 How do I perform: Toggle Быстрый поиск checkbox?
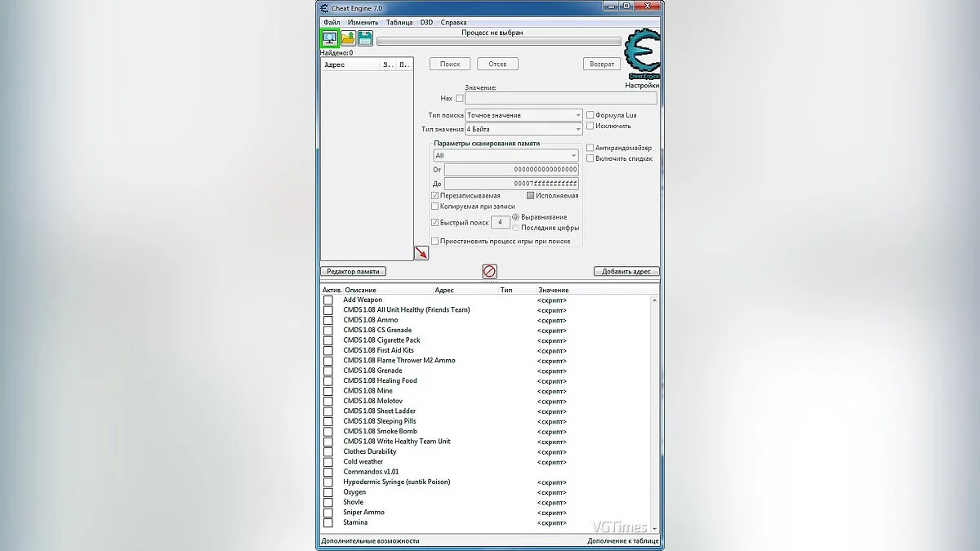[x=434, y=222]
